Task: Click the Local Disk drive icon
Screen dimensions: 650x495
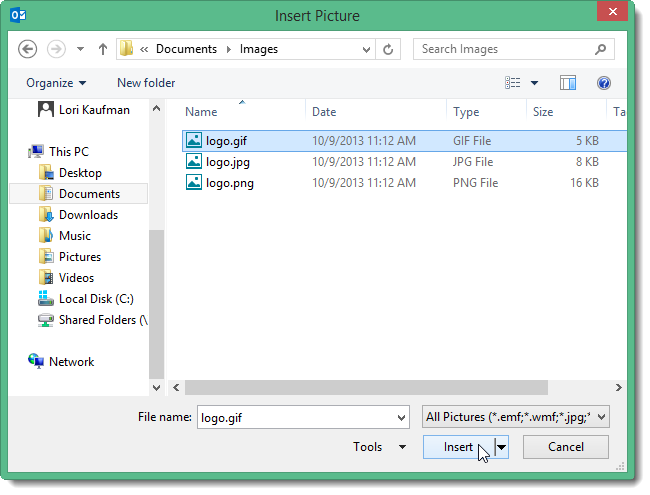Action: click(46, 298)
